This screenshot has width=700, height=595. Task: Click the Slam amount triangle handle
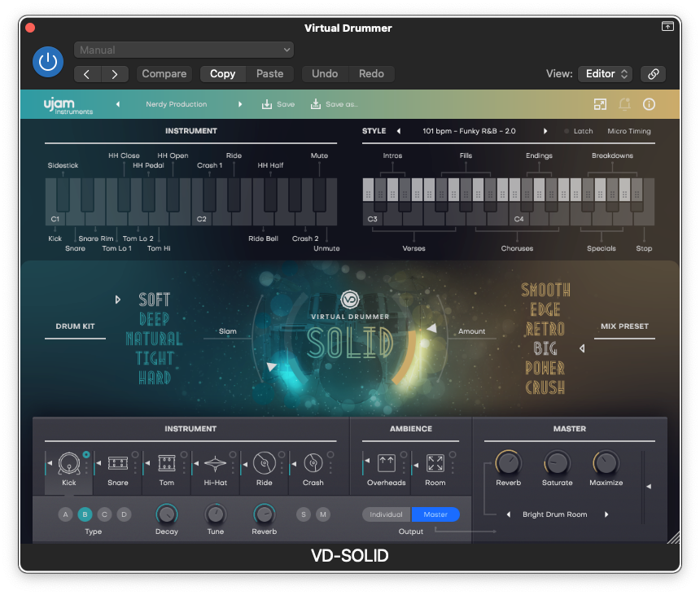(271, 367)
